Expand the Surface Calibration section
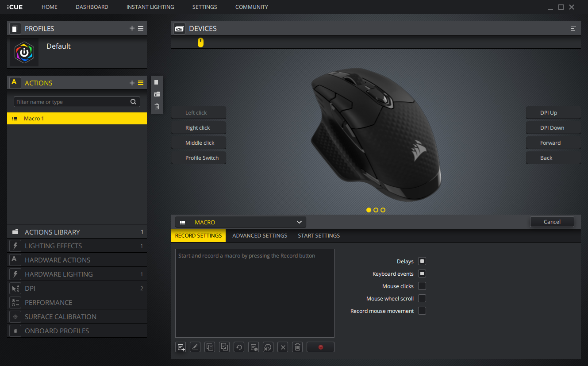588x366 pixels. click(x=77, y=316)
